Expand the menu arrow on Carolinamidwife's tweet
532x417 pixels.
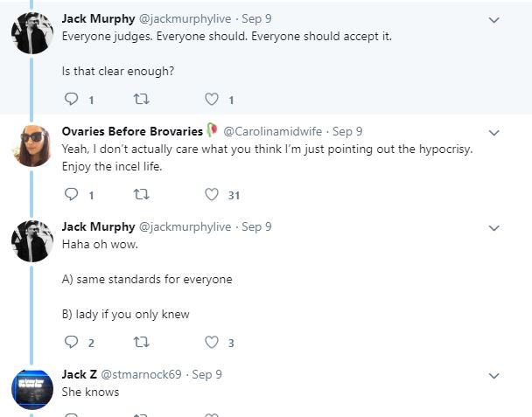point(493,133)
